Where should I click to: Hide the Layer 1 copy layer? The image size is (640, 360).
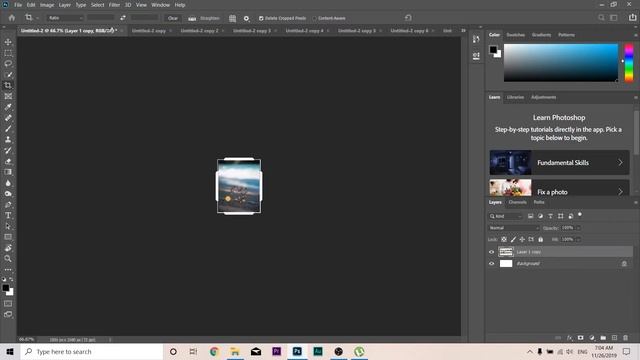pos(491,252)
